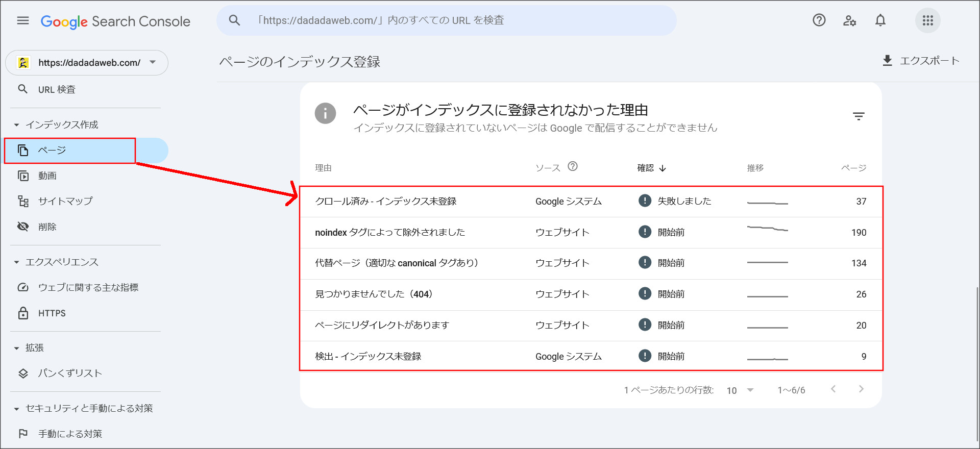980x449 pixels.
Task: Click the download icon beside エクスポート
Action: 888,61
